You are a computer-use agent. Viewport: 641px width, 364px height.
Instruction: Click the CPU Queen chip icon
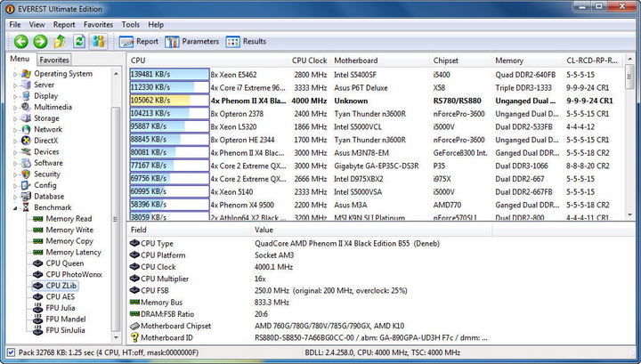[38, 263]
